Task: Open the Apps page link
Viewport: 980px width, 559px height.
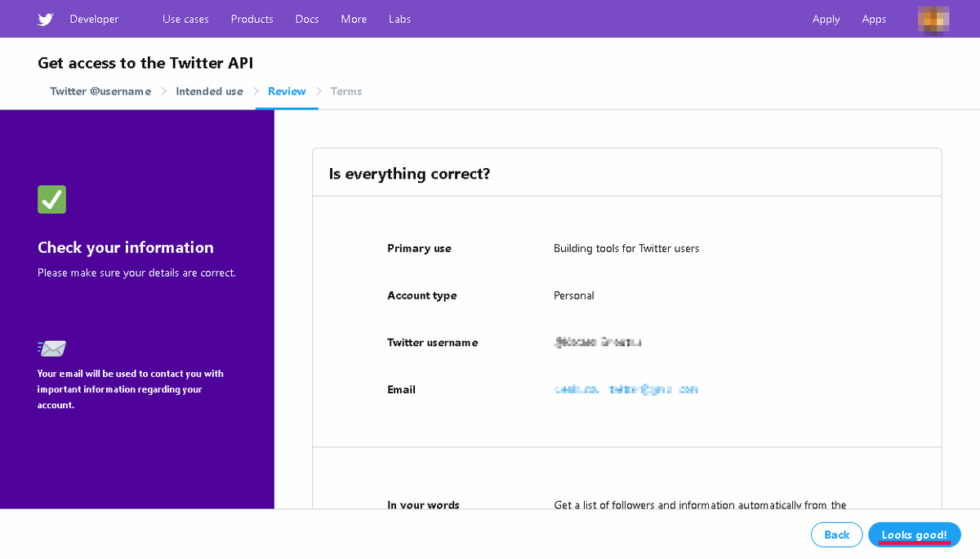Action: point(874,20)
